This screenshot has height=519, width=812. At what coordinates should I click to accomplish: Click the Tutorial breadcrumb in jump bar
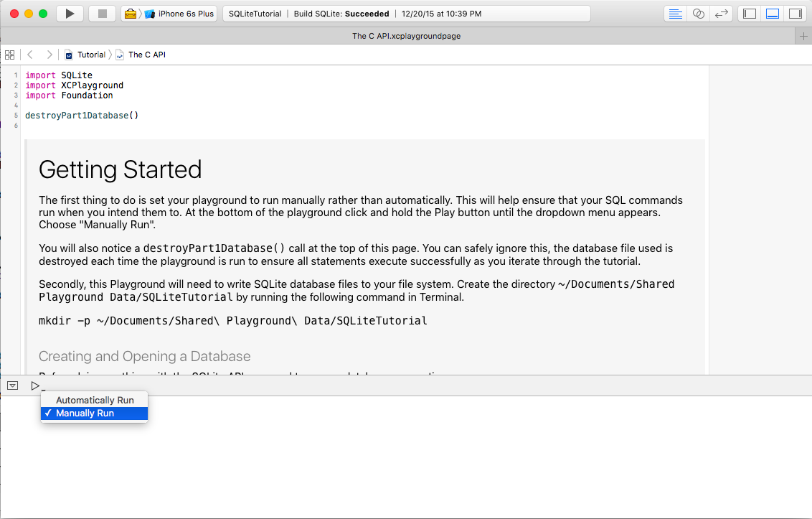tap(90, 55)
